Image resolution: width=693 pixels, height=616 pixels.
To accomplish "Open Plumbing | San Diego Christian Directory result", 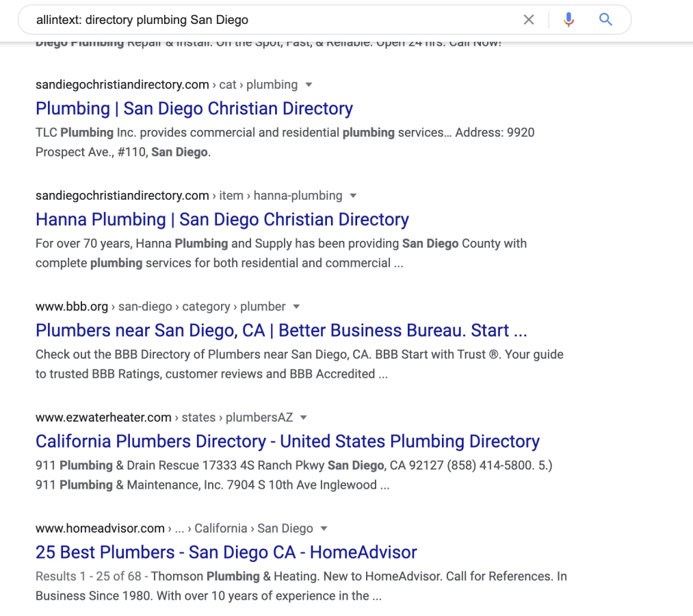I will pos(194,108).
